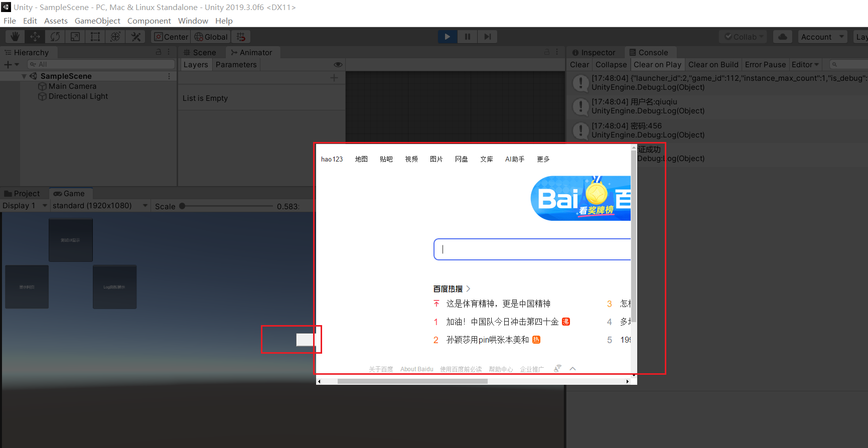Switch to the Scene tab
Screen dimensions: 868x448
(200, 53)
